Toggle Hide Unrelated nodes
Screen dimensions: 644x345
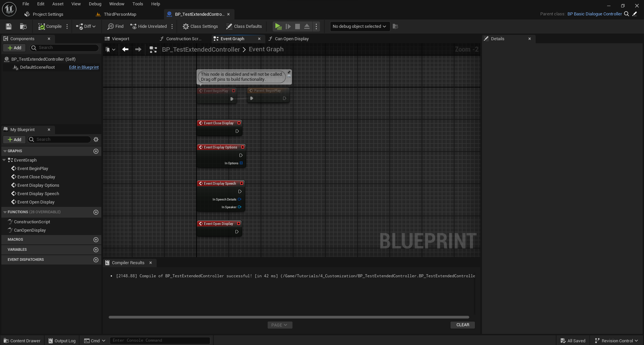click(x=148, y=26)
